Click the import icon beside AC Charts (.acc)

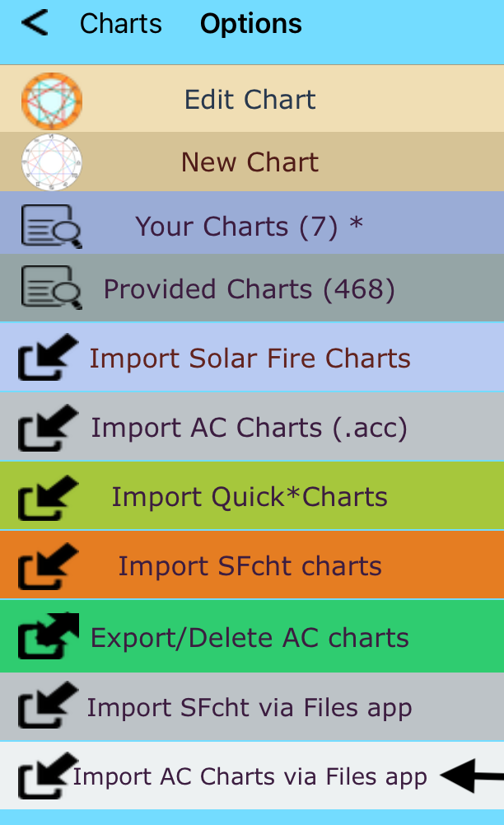[x=48, y=428]
